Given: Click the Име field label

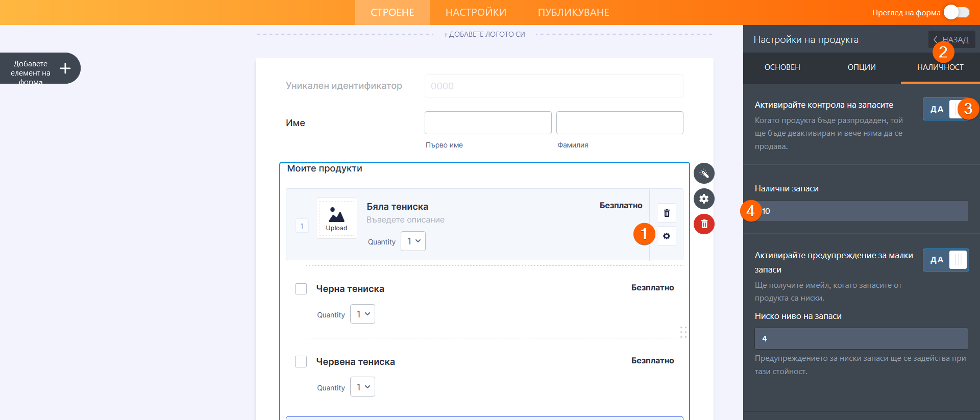Looking at the screenshot, I should (x=296, y=123).
